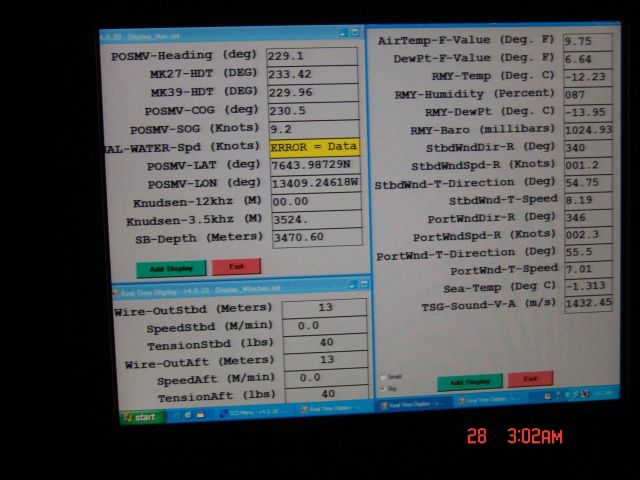Click the PortWndDir-R value 346
The width and height of the screenshot is (640, 480).
(589, 218)
